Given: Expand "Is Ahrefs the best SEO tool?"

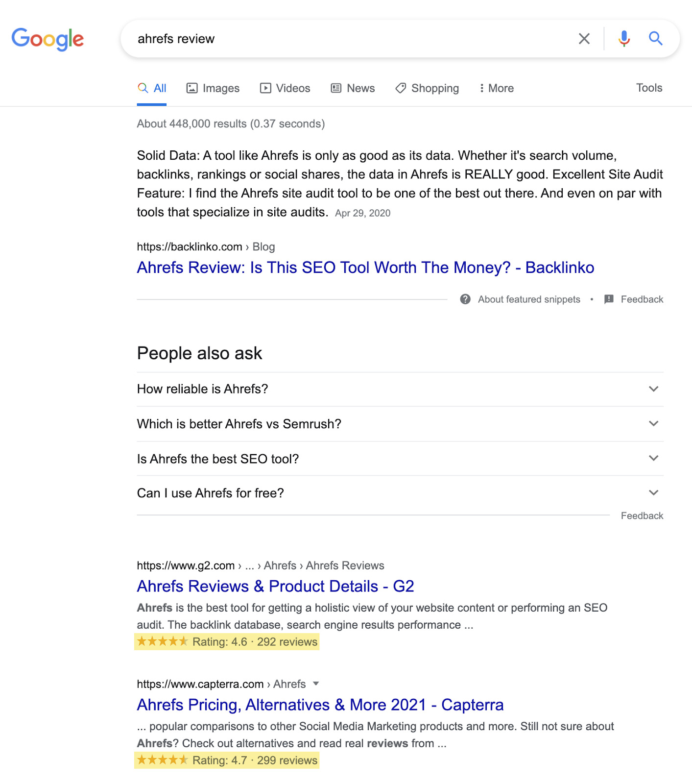Looking at the screenshot, I should 653,458.
